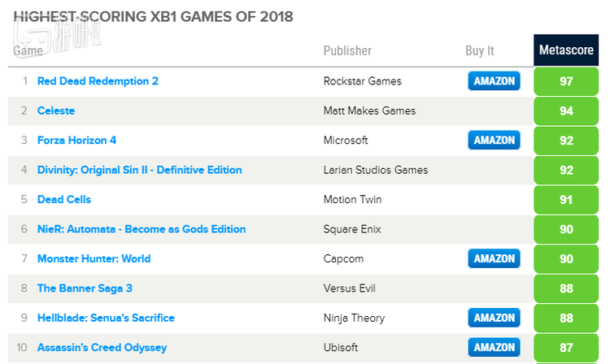Select the Dead Cells game link
The height and width of the screenshot is (364, 610).
click(x=64, y=199)
